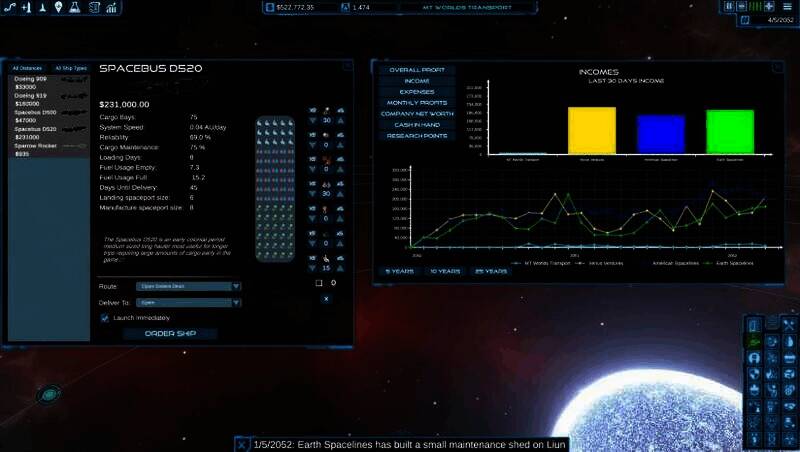Image resolution: width=800 pixels, height=452 pixels.
Task: Open the hamburger menu at top right
Action: tap(790, 6)
